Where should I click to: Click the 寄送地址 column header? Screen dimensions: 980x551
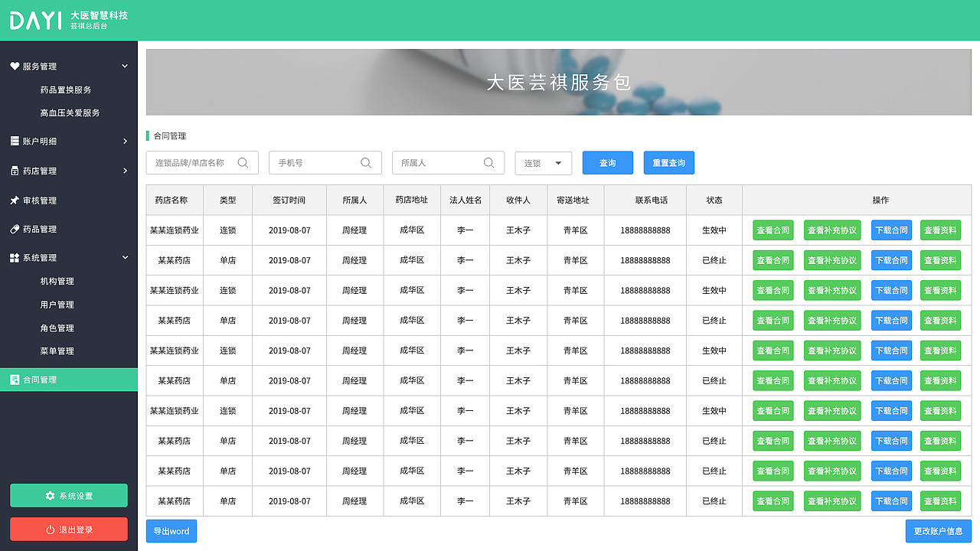[576, 200]
